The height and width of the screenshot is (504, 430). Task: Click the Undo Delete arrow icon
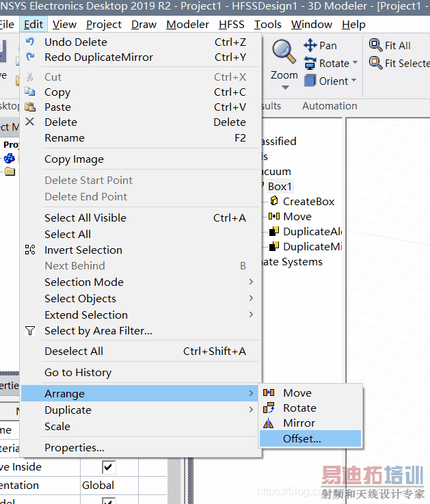pos(30,42)
